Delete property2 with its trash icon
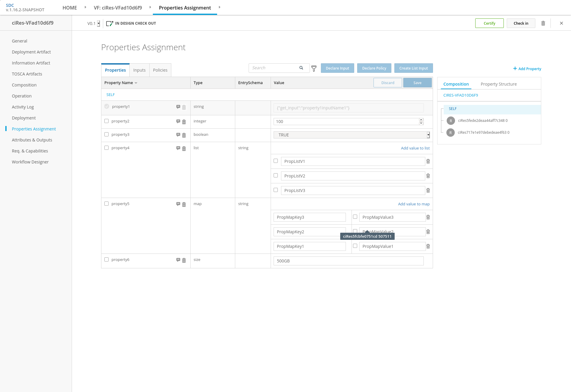The width and height of the screenshot is (571, 392). (184, 122)
